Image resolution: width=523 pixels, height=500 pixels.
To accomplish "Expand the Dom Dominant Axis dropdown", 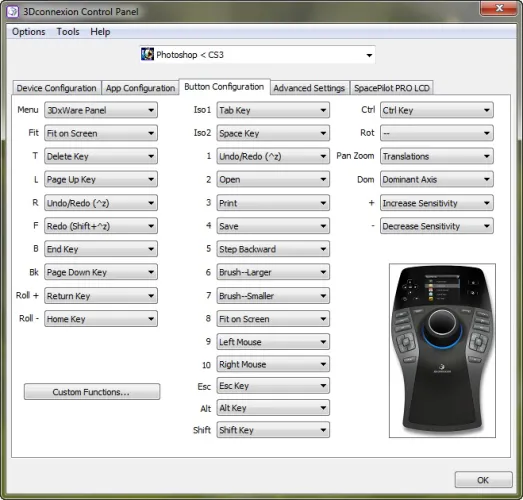I will pos(437,179).
